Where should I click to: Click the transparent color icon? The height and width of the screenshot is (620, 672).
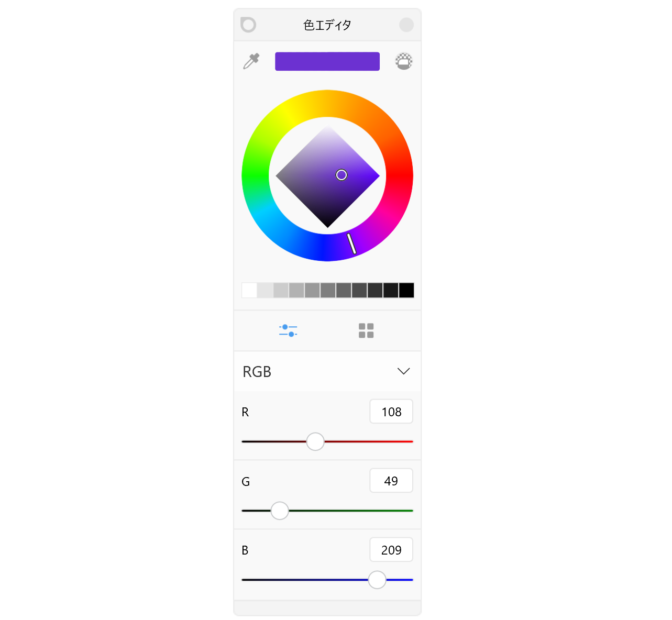point(404,61)
